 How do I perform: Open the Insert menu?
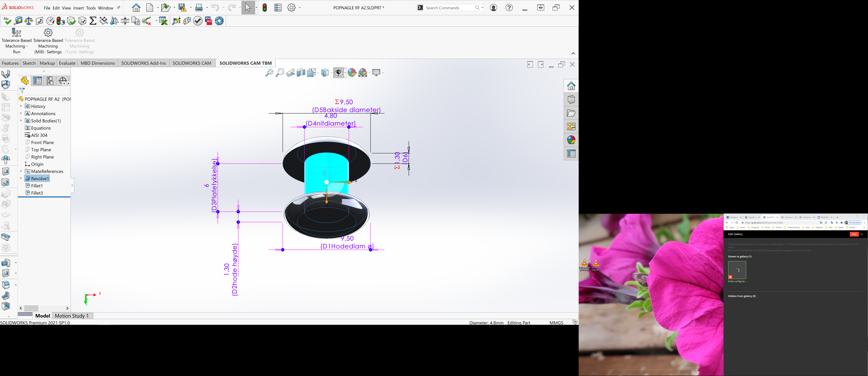[79, 8]
